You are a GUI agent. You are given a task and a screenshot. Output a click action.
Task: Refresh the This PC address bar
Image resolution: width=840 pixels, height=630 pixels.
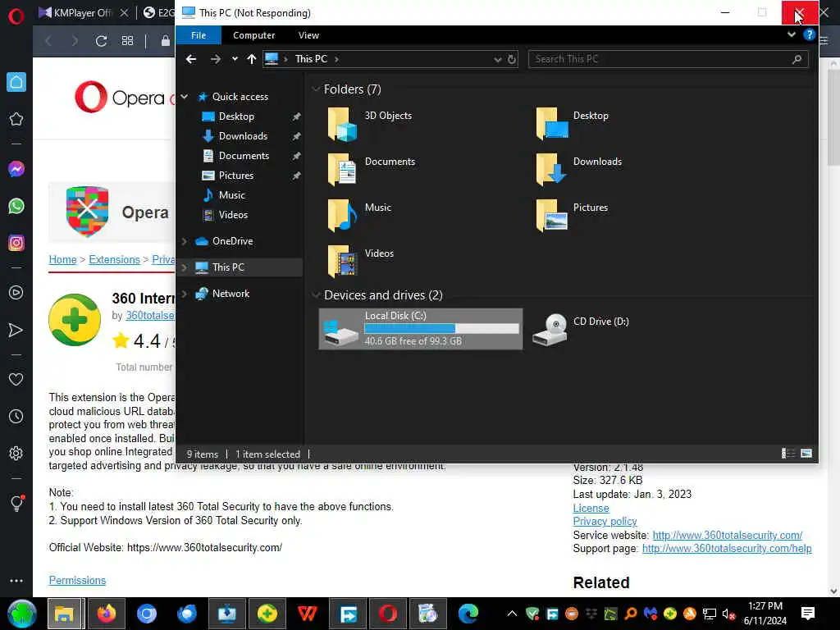coord(512,59)
